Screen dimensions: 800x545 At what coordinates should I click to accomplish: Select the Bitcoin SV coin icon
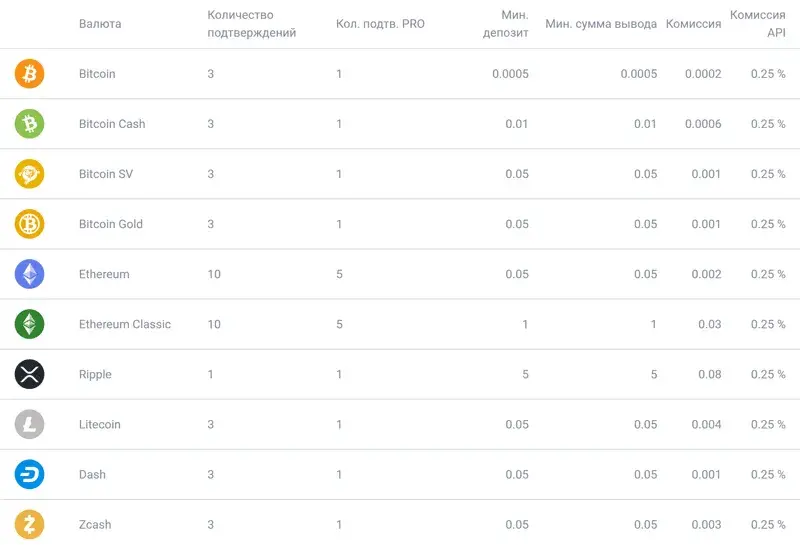30,174
